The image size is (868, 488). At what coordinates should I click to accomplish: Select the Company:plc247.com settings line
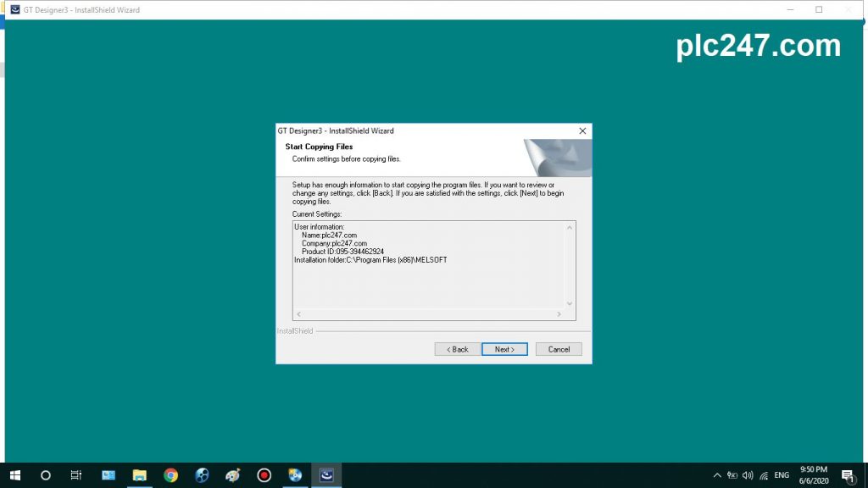pos(334,243)
